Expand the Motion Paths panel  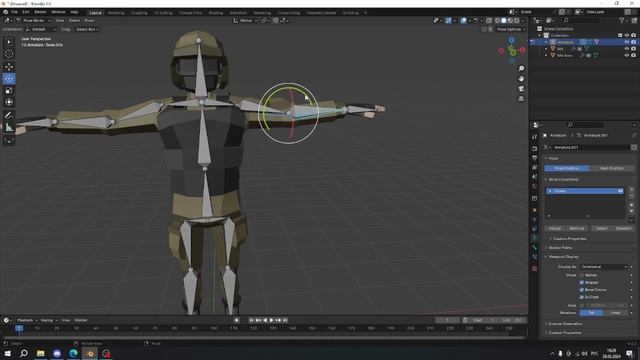560,248
